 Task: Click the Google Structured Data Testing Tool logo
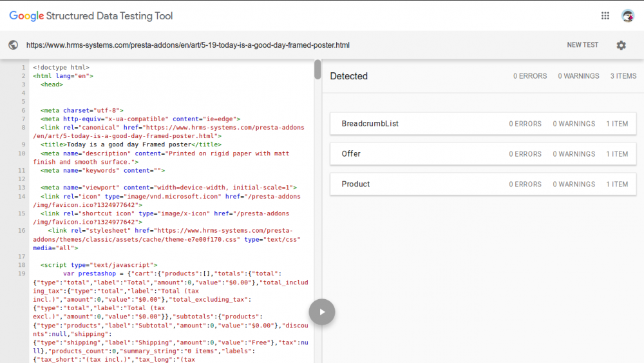[x=91, y=15]
